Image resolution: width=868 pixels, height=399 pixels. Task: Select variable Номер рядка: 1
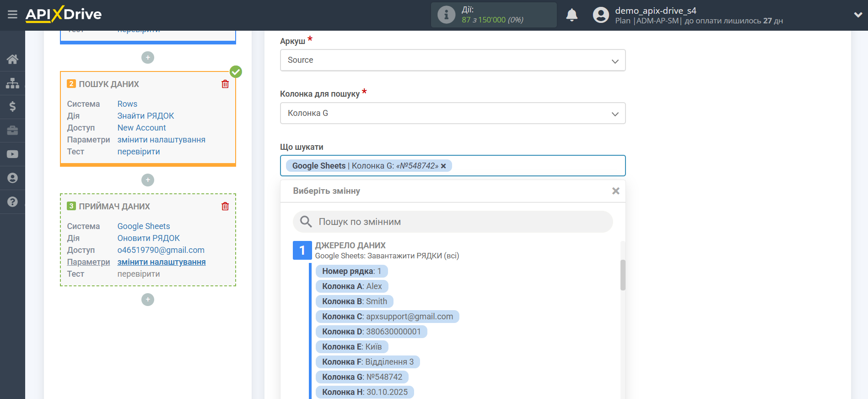[x=351, y=271]
